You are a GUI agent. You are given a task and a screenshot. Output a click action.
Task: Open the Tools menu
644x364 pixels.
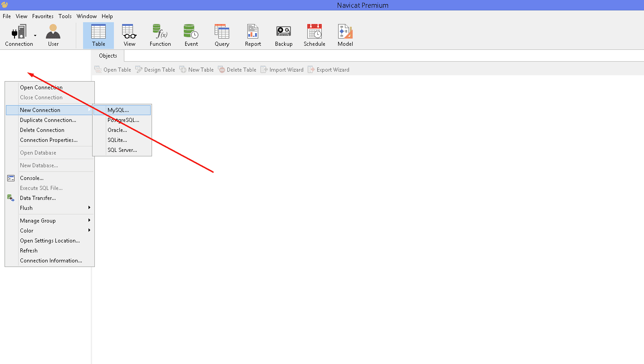click(65, 16)
